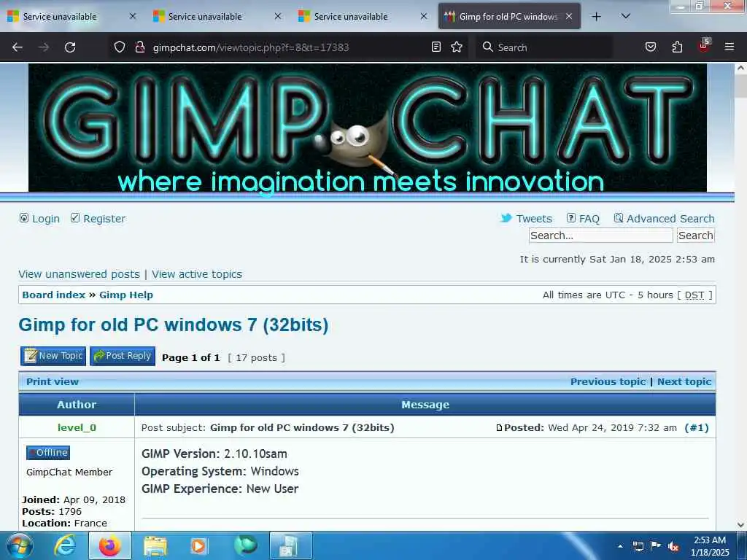
Task: Click the padlock site security icon
Action: click(x=139, y=47)
